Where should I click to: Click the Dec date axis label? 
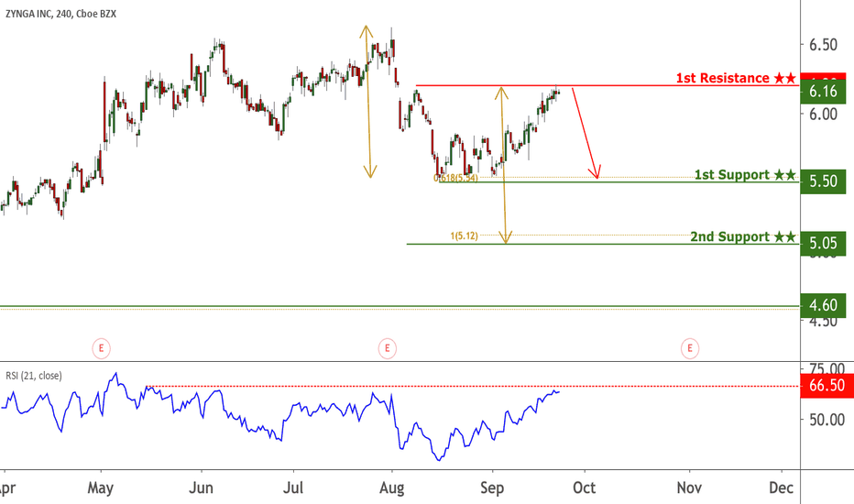[781, 488]
